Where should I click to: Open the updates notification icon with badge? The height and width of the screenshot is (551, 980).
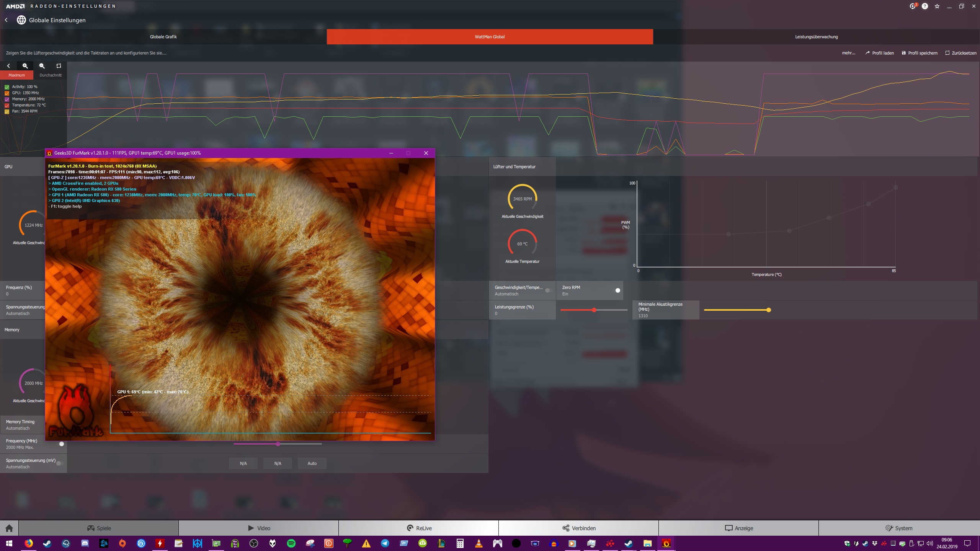point(913,6)
